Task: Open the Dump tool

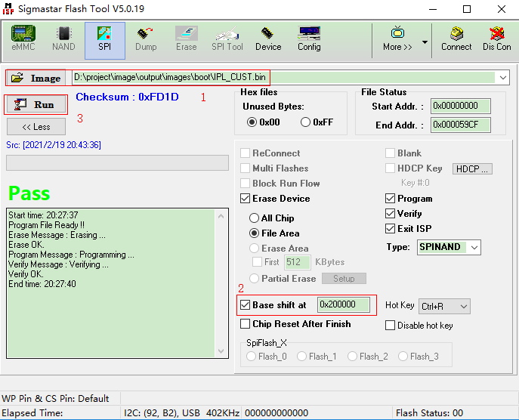Action: point(146,39)
